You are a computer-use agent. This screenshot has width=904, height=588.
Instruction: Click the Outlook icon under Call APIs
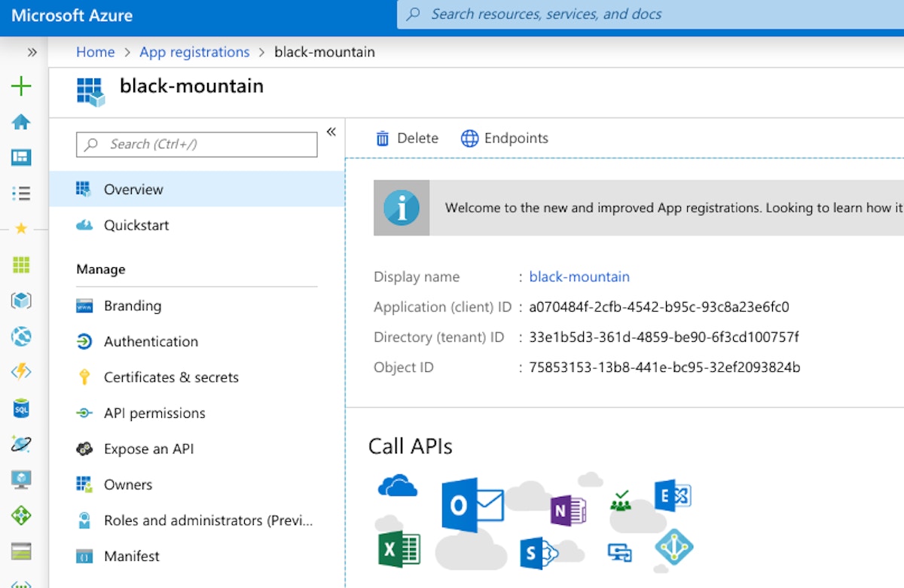[x=472, y=505]
